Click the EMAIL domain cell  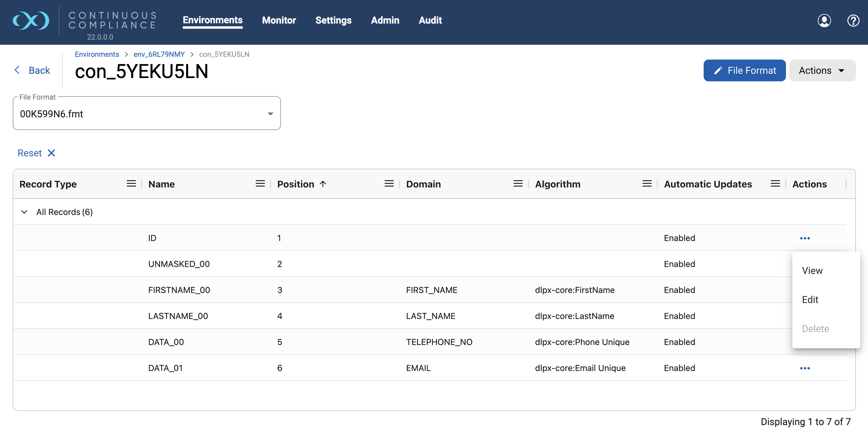point(418,368)
